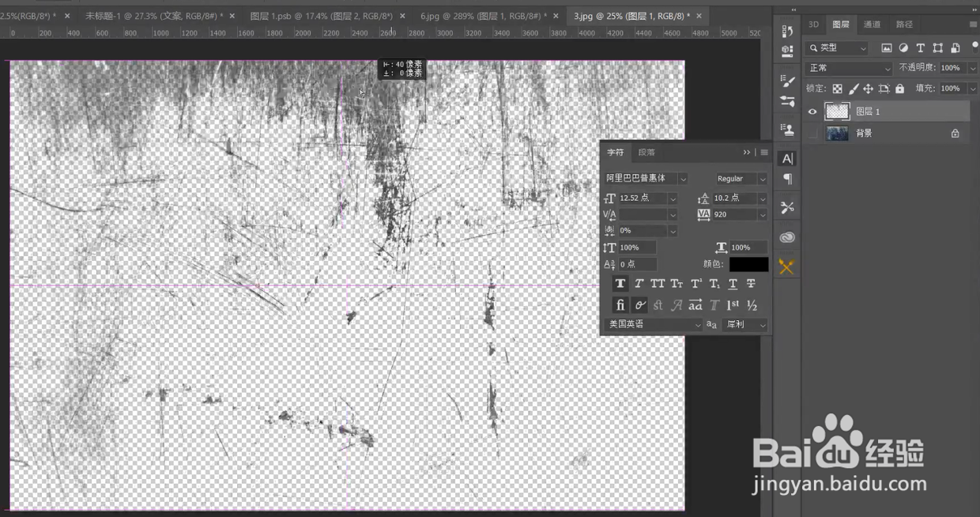This screenshot has width=980, height=517.
Task: Open the kerning dropdown arrow
Action: coord(673,214)
